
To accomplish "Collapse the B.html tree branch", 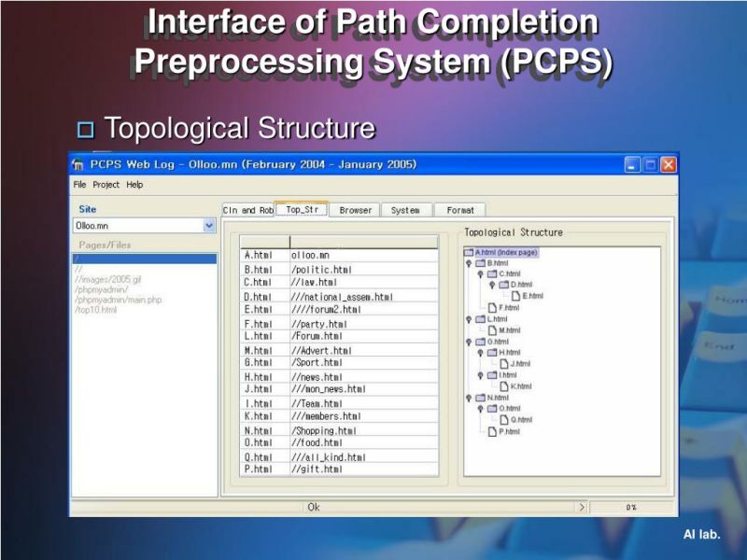I will pos(468,262).
